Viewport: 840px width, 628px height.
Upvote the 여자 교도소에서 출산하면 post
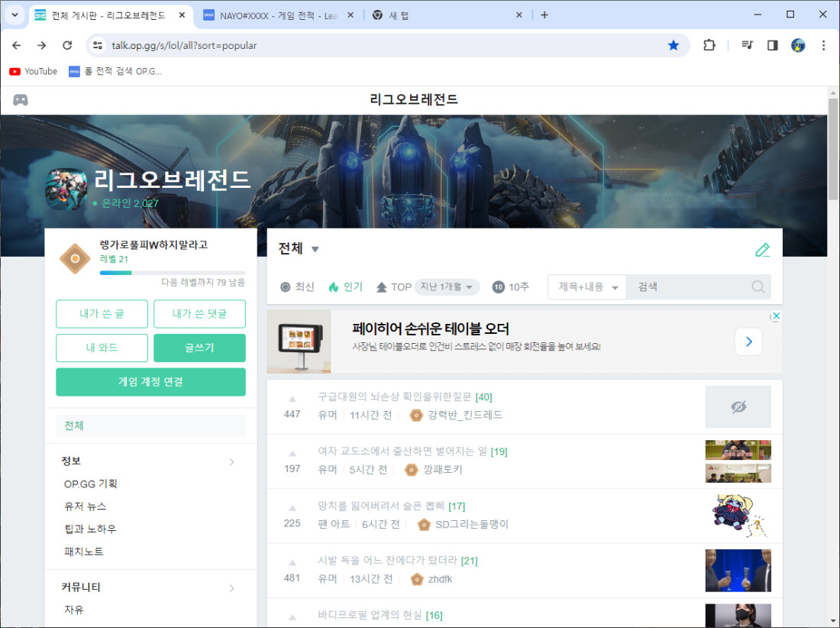coord(292,453)
